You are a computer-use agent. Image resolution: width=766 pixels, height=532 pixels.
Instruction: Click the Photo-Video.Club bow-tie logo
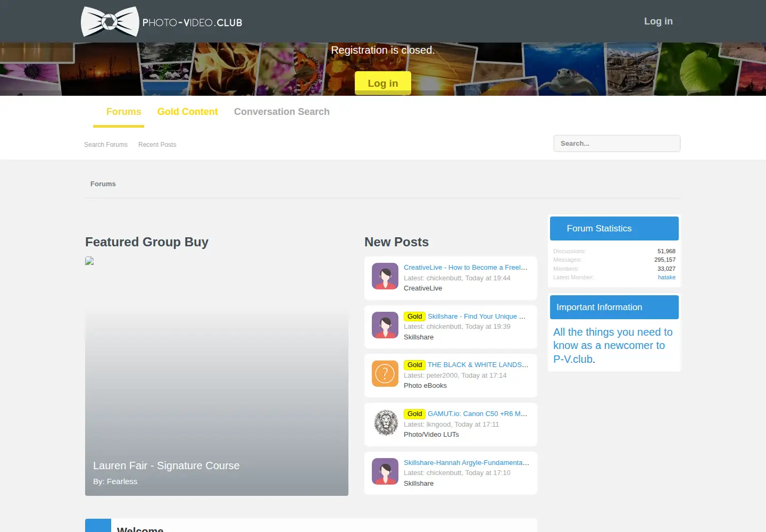coord(162,21)
